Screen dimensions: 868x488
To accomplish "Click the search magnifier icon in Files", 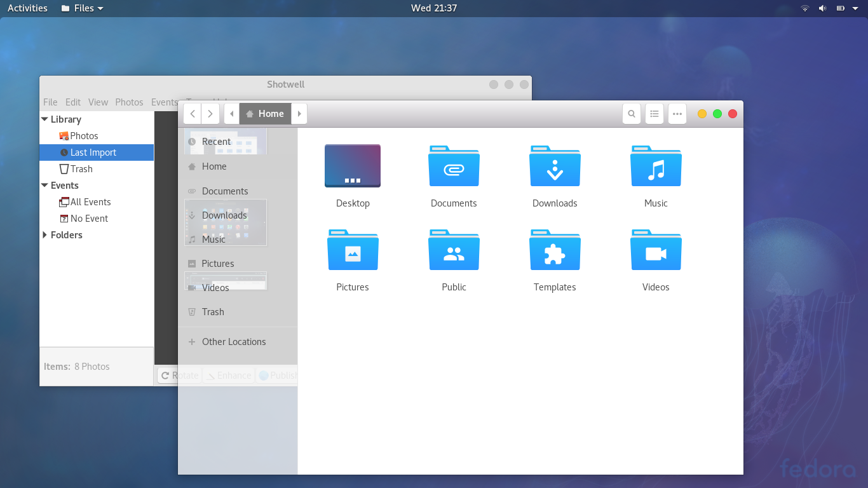I will tap(632, 114).
